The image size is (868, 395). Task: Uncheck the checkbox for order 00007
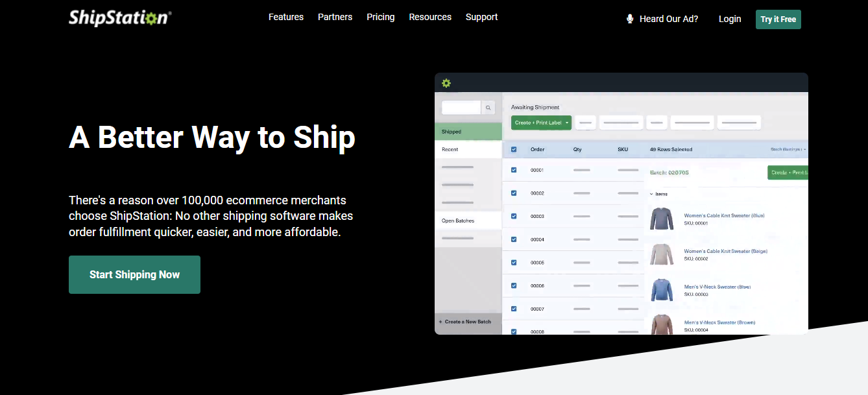[x=514, y=309]
